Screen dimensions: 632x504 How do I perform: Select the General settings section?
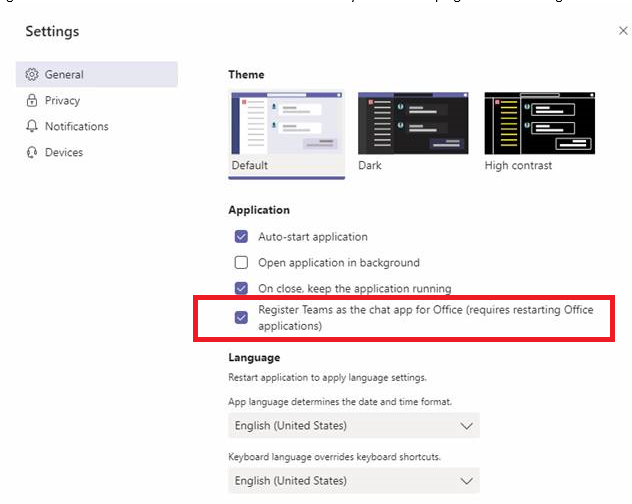(97, 74)
